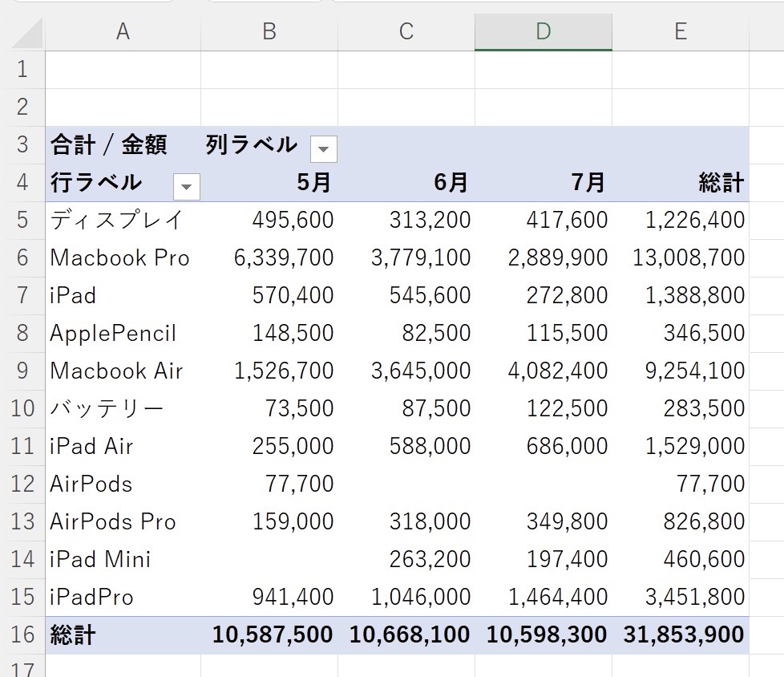Click the 総計 header in row 4
The width and height of the screenshot is (784, 677).
pos(681,183)
